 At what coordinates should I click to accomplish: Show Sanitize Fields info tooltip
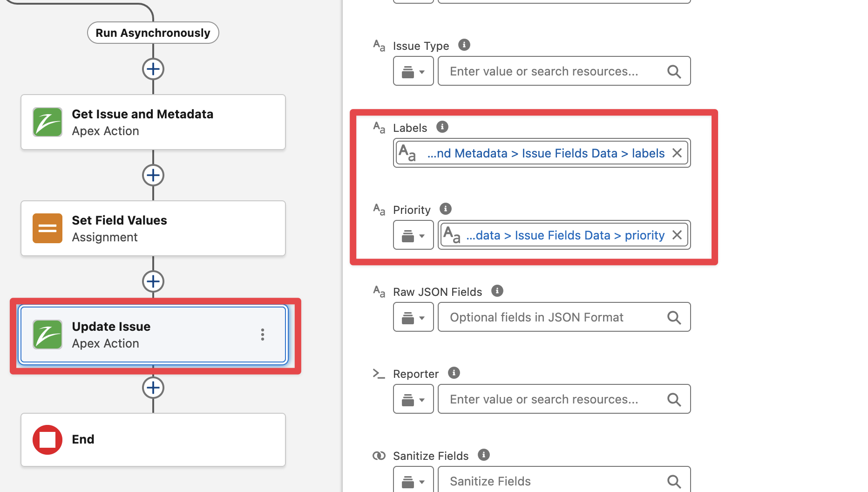click(484, 455)
